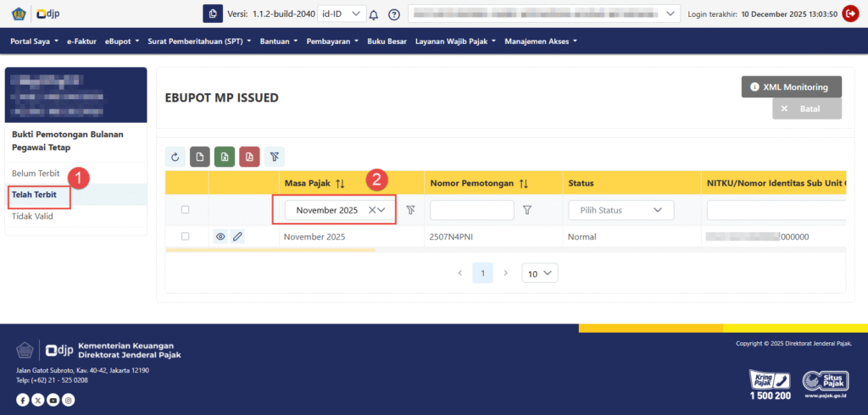The width and height of the screenshot is (868, 415).
Task: Open the eBupot menu
Action: pos(122,41)
